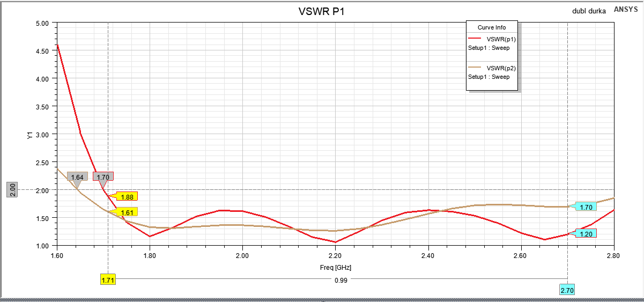
Task: Click the yellow 1.61 marker value
Action: pyautogui.click(x=127, y=212)
